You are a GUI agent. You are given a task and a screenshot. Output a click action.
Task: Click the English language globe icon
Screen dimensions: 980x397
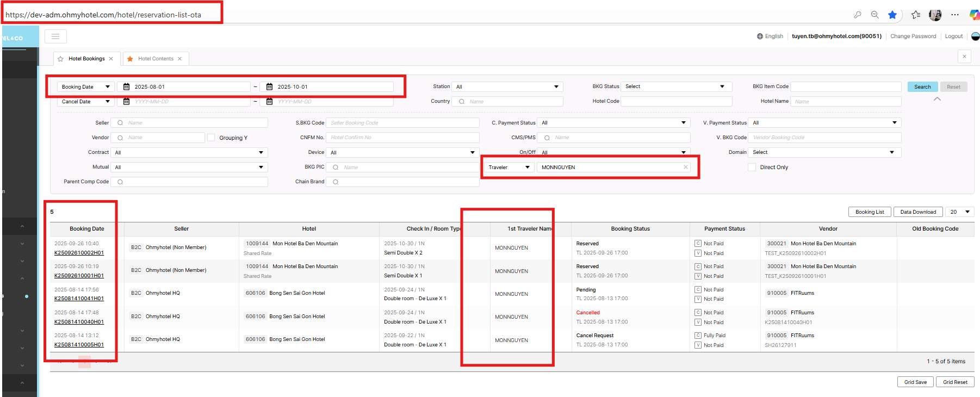coord(760,36)
